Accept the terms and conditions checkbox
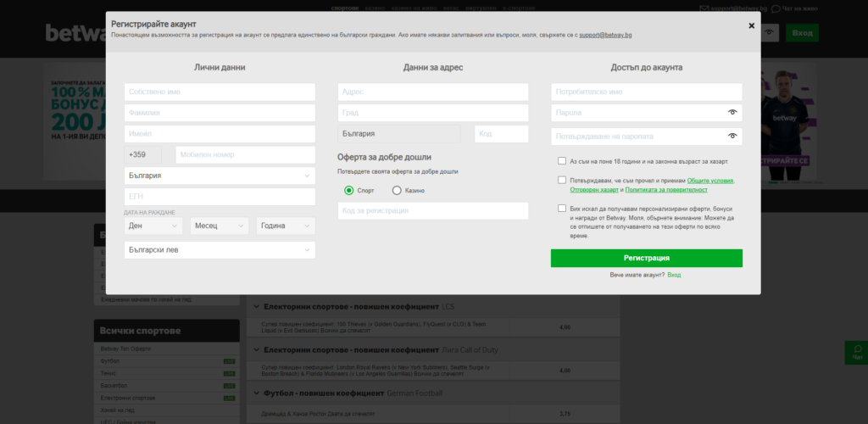The image size is (868, 424). point(562,180)
